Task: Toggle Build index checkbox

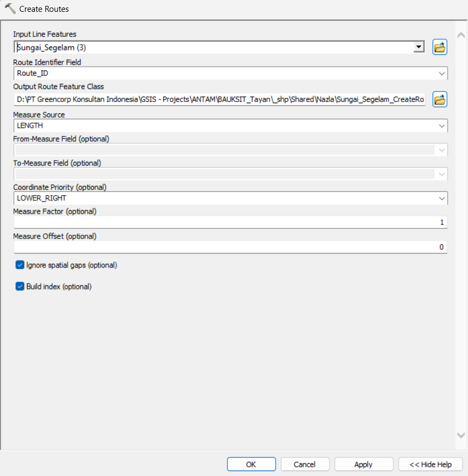Action: 20,286
